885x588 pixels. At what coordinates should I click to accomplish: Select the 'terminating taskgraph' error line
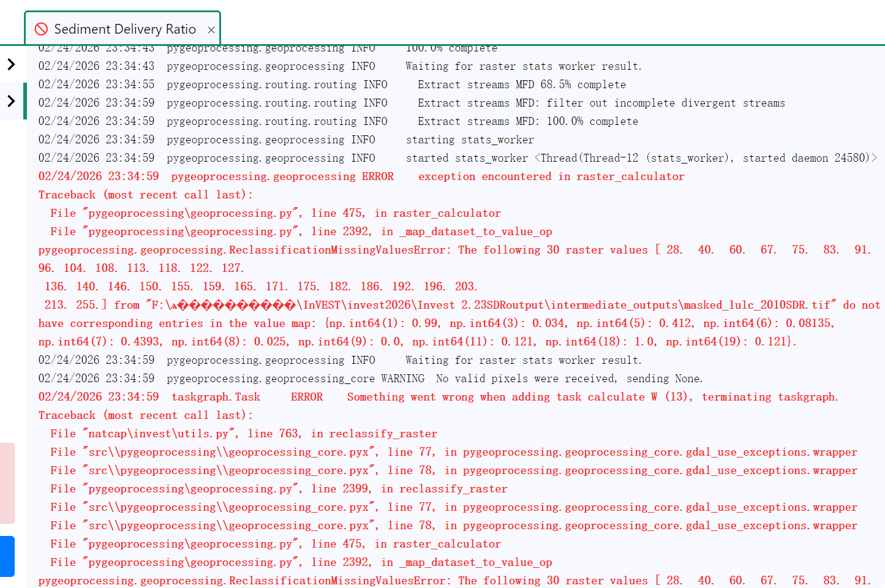coord(438,397)
